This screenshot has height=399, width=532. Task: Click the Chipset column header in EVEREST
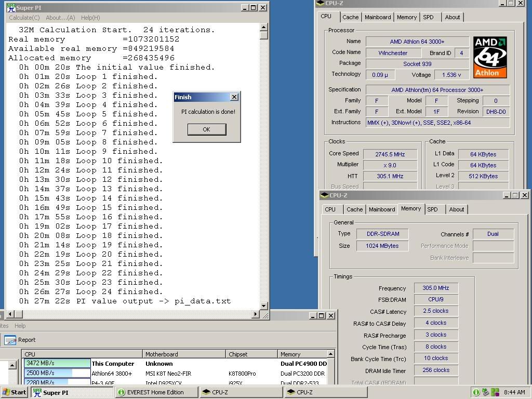[x=252, y=354]
